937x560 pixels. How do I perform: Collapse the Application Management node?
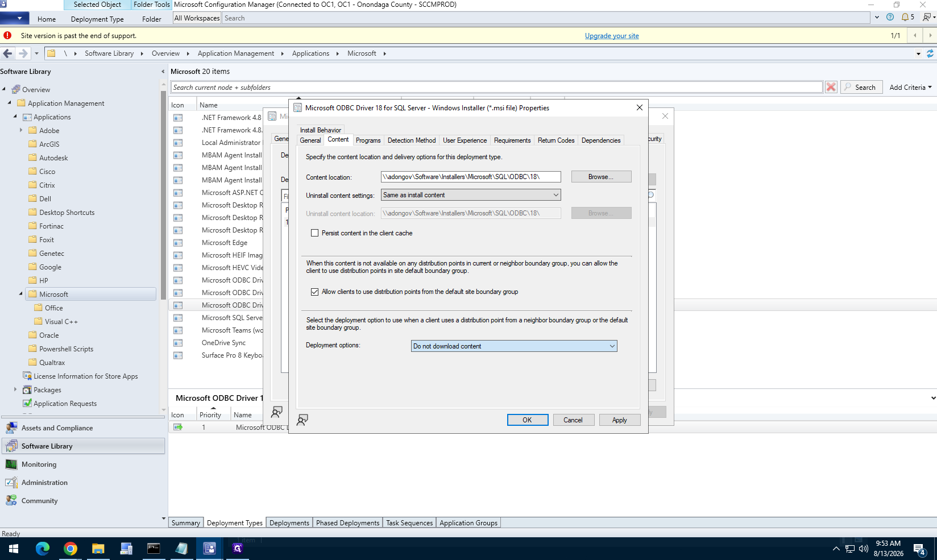[10, 103]
